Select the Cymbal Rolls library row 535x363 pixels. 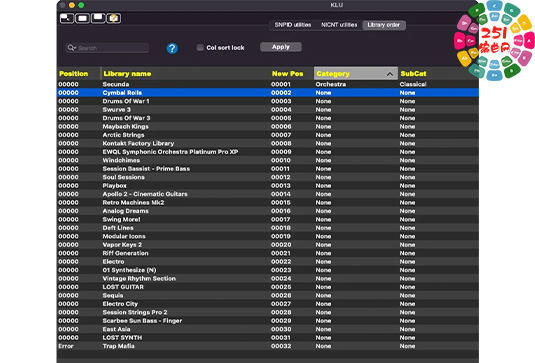point(268,93)
